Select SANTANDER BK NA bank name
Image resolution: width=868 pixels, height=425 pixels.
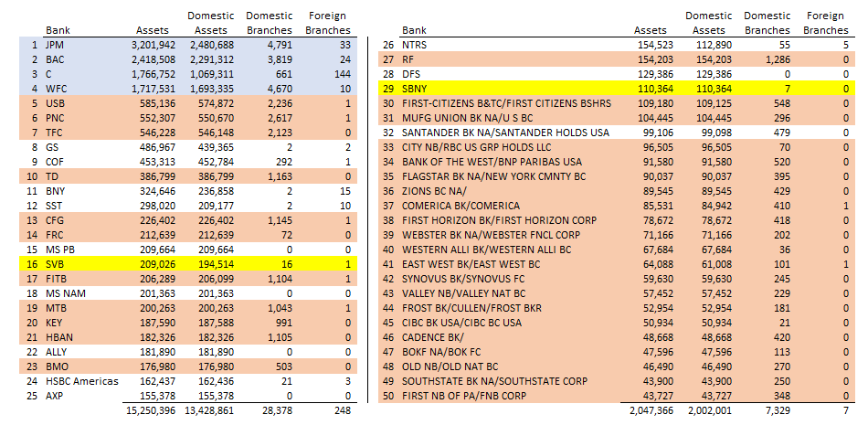[x=505, y=133]
